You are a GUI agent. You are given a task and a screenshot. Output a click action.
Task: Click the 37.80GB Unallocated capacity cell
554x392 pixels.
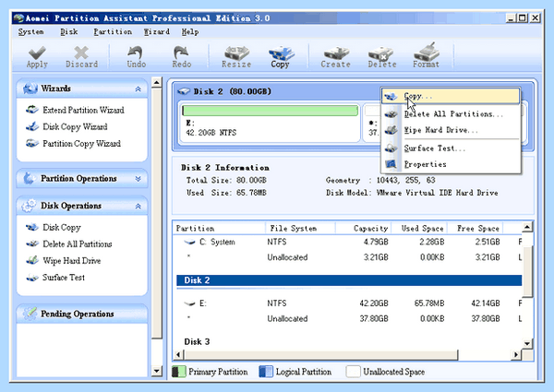374,318
